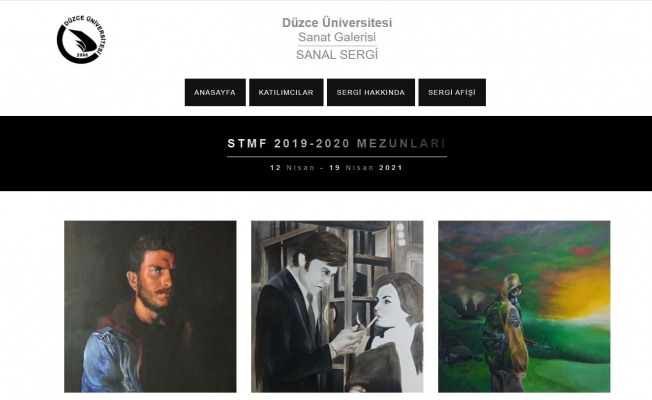Image resolution: width=652 pixels, height=400 pixels.
Task: Click the Düzce Üniversitesi circular logo
Action: coord(81,40)
